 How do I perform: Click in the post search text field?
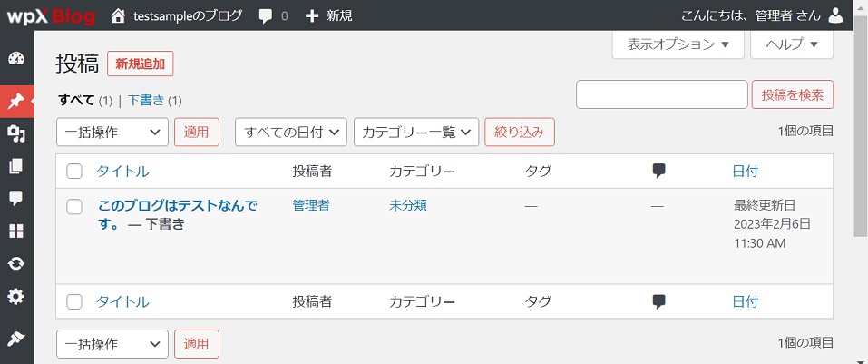click(x=661, y=94)
